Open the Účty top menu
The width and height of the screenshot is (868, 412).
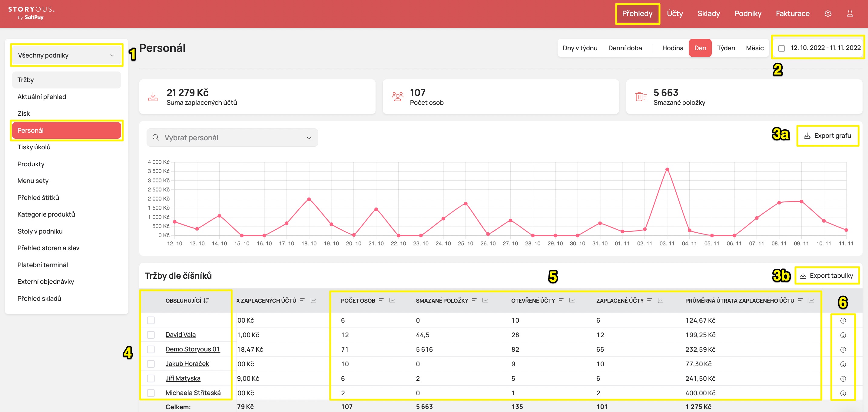(x=674, y=14)
